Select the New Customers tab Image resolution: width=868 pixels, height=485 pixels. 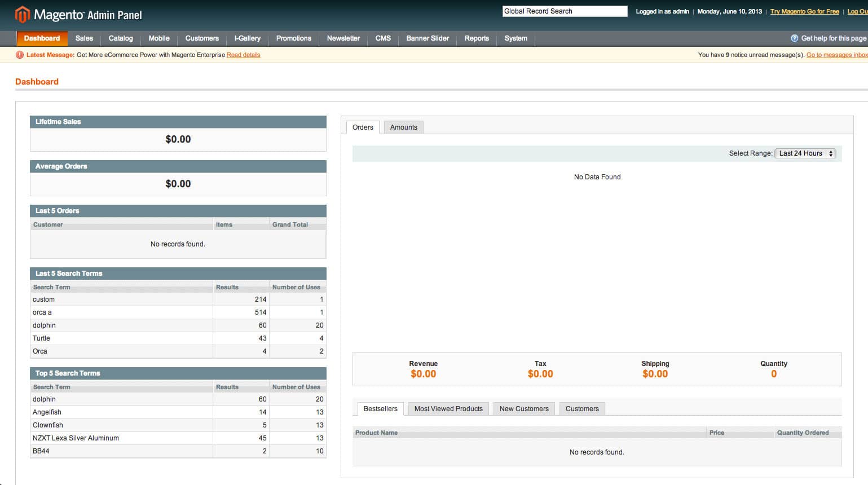coord(524,409)
